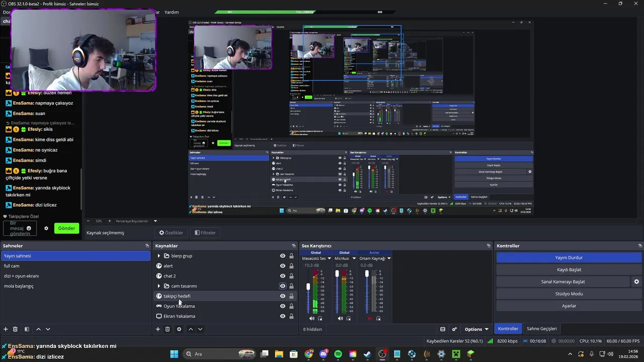The width and height of the screenshot is (644, 362).
Task: Hide Ekran Yakalama source with eye icon
Action: (x=283, y=316)
